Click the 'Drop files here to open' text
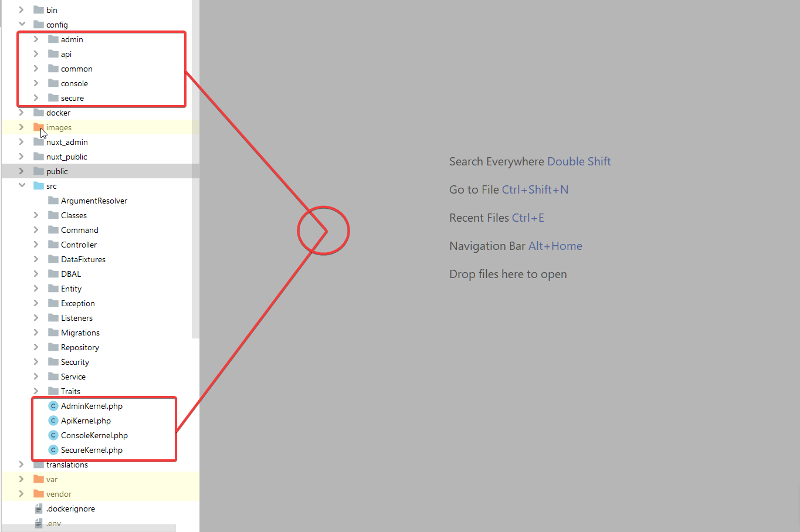 (x=508, y=274)
